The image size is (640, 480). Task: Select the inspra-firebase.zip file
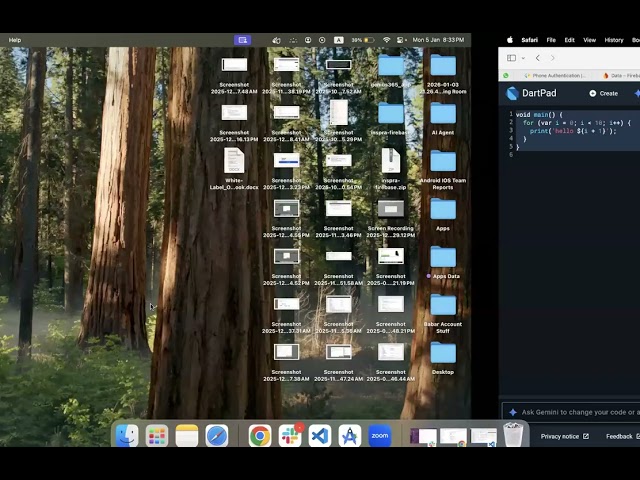point(391,161)
